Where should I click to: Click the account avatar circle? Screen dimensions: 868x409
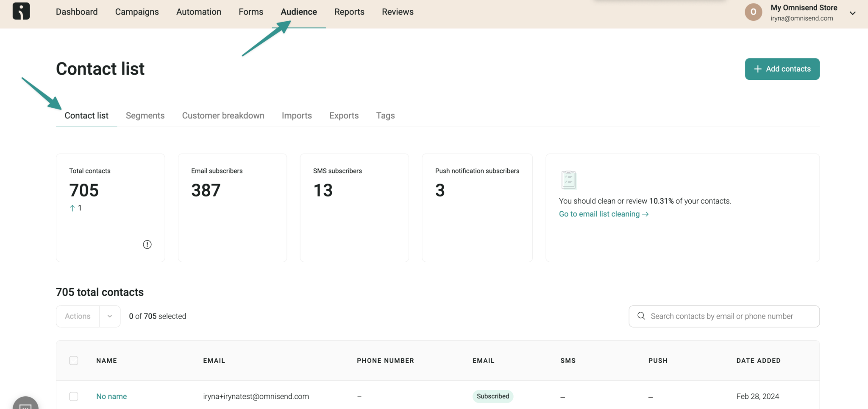tap(753, 12)
